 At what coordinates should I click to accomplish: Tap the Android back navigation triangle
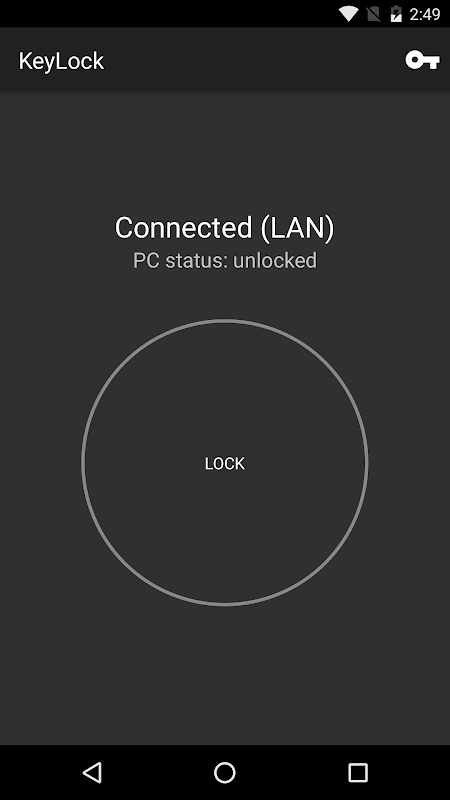[x=92, y=772]
